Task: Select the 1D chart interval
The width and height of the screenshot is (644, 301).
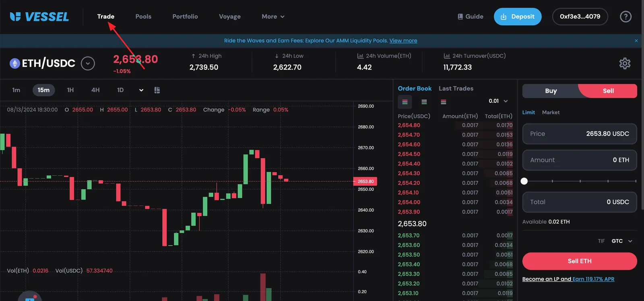Action: tap(120, 90)
